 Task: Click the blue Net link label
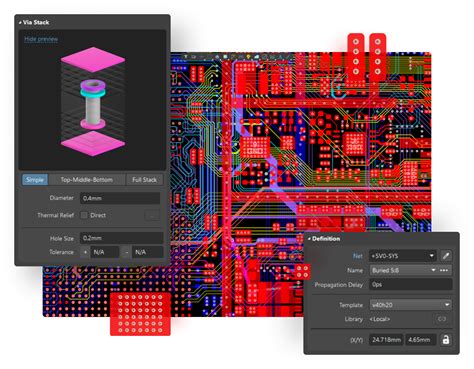pos(358,256)
